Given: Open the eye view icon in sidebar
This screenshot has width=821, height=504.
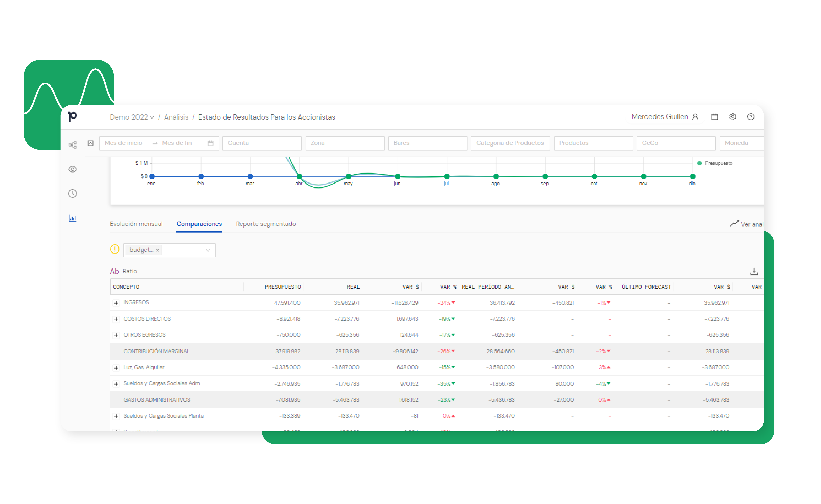Looking at the screenshot, I should (x=72, y=169).
